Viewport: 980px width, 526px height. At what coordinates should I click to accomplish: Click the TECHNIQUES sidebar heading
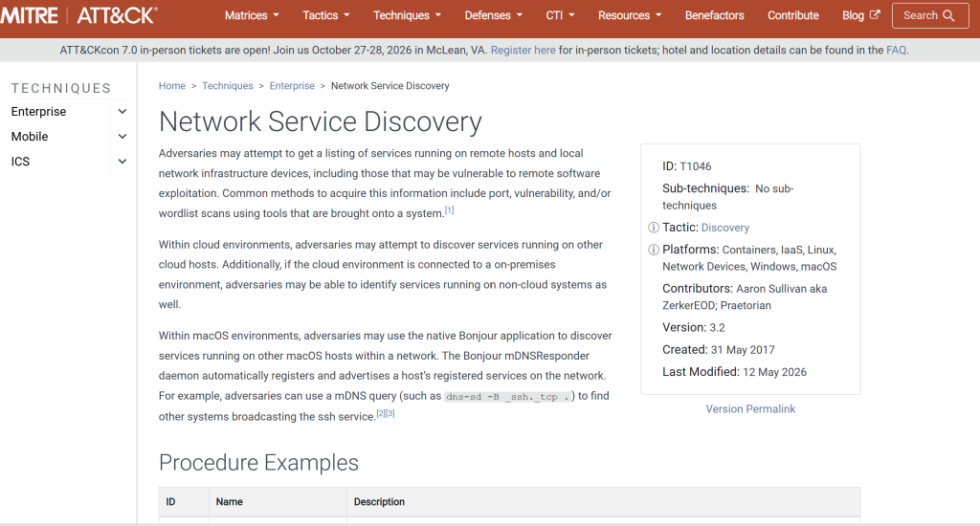coord(61,89)
